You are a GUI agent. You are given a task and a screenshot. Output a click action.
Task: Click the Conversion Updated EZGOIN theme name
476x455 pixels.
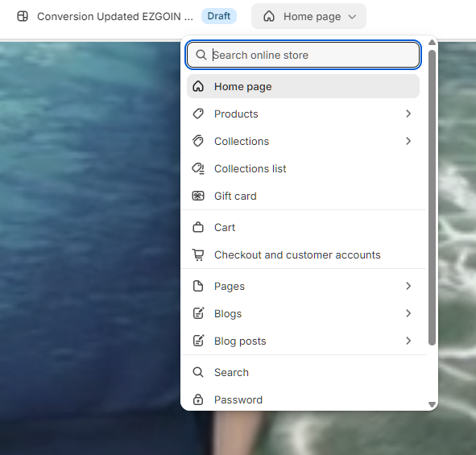point(115,16)
